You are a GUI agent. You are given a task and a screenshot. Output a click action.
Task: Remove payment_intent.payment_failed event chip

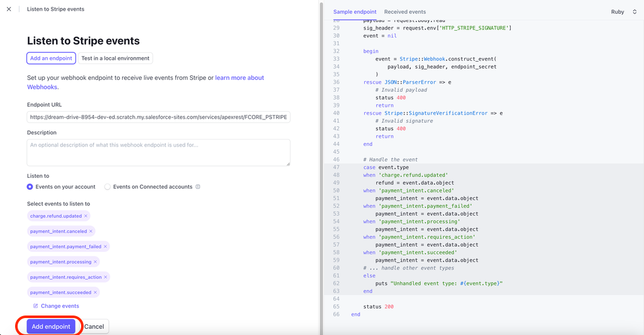[105, 247]
